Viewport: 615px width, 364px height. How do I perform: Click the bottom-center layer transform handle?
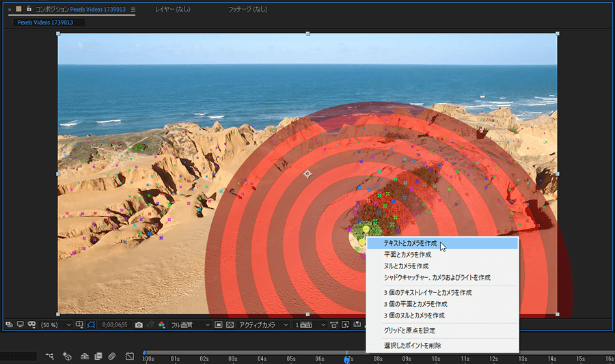tap(307, 314)
